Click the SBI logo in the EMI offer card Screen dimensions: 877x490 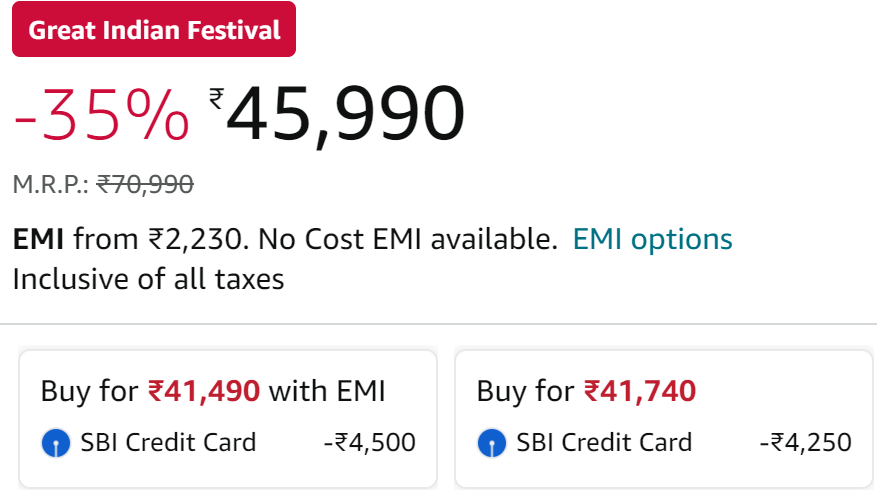[56, 443]
